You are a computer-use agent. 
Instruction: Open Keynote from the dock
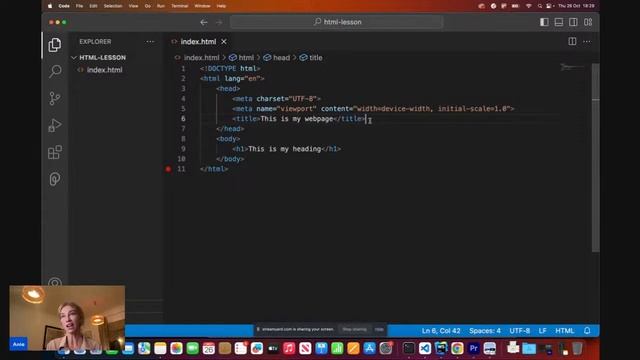click(x=321, y=348)
